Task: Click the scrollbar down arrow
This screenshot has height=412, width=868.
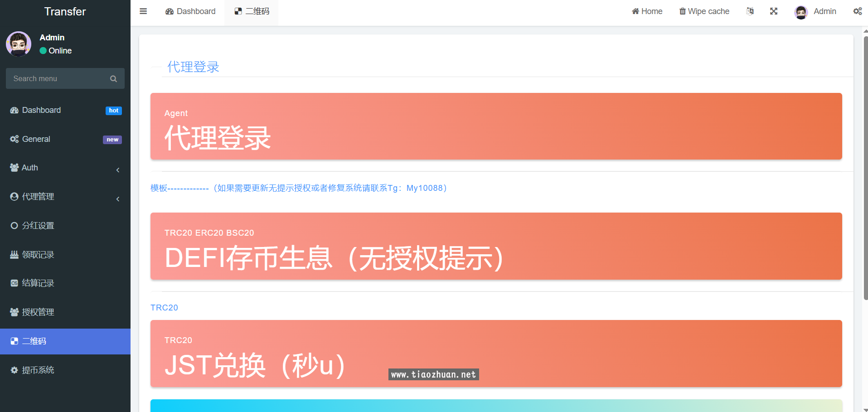Action: pos(866,409)
